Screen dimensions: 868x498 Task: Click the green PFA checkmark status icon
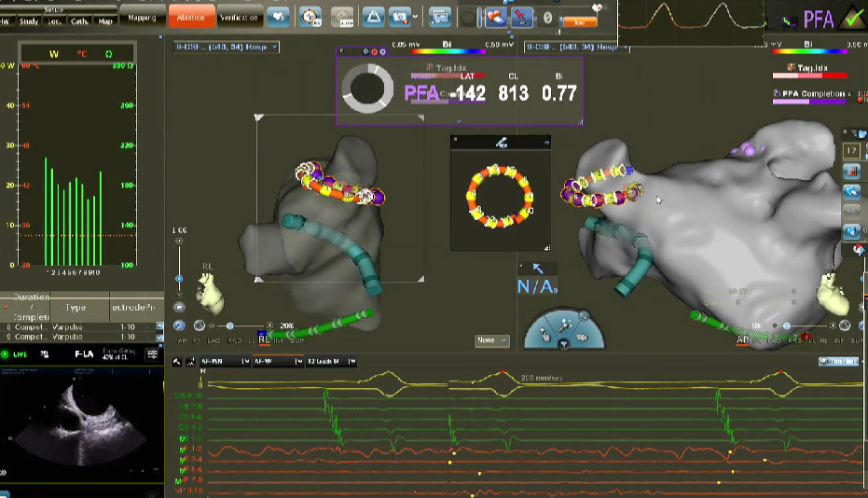click(x=851, y=18)
